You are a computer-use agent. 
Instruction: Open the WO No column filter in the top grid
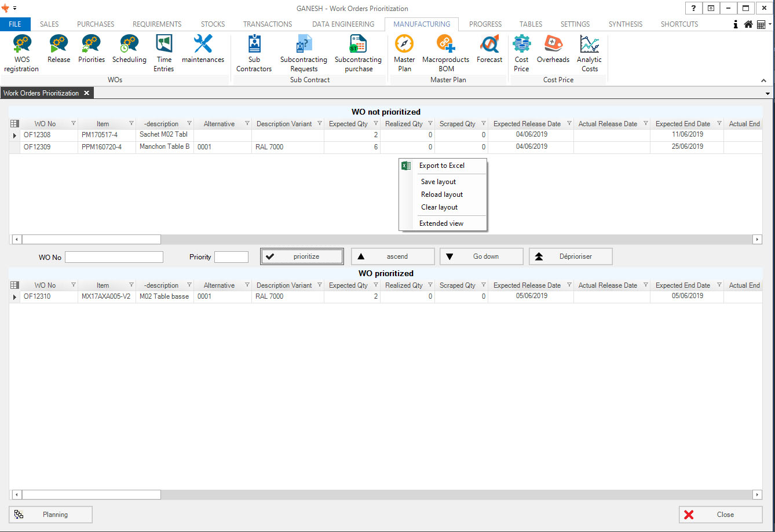[x=74, y=123]
